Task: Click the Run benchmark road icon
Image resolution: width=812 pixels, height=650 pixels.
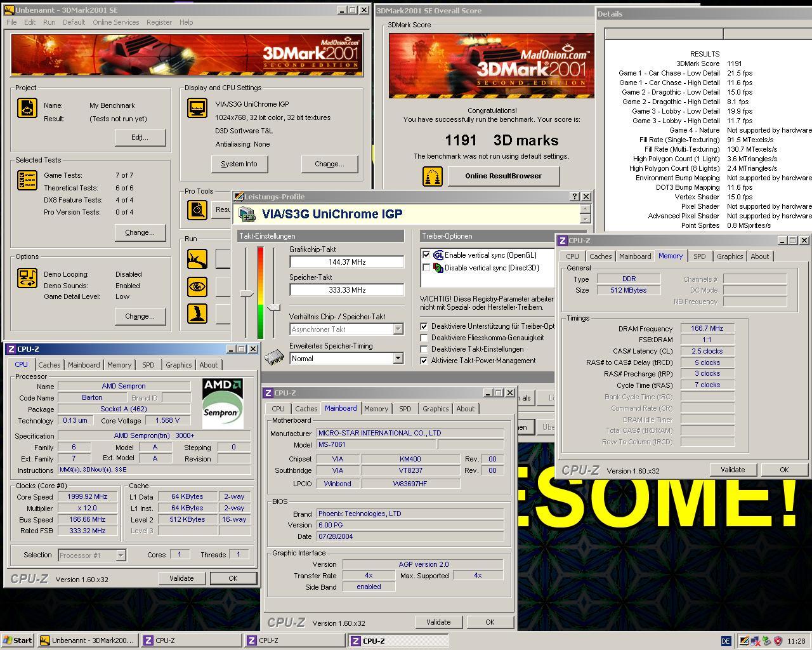Action: click(197, 259)
